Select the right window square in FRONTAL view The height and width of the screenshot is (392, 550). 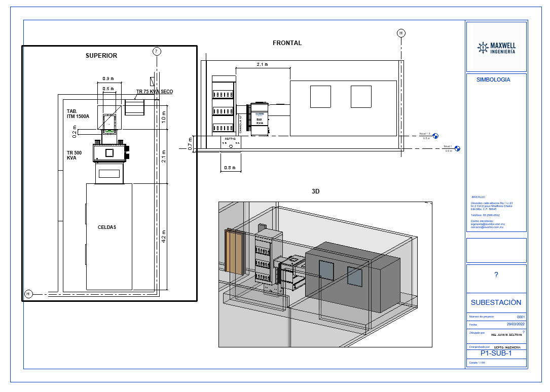(361, 97)
